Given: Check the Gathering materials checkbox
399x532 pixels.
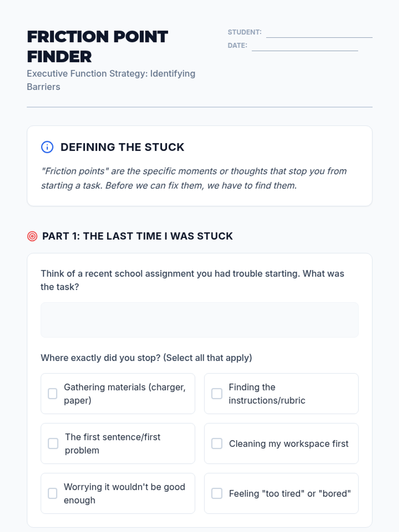Looking at the screenshot, I should 53,394.
